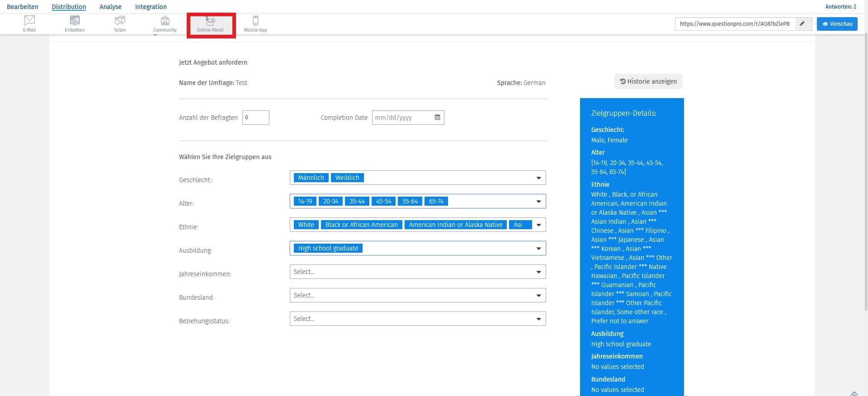868x396 pixels.
Task: Click the pencil icon beside survey URL
Action: pos(802,24)
